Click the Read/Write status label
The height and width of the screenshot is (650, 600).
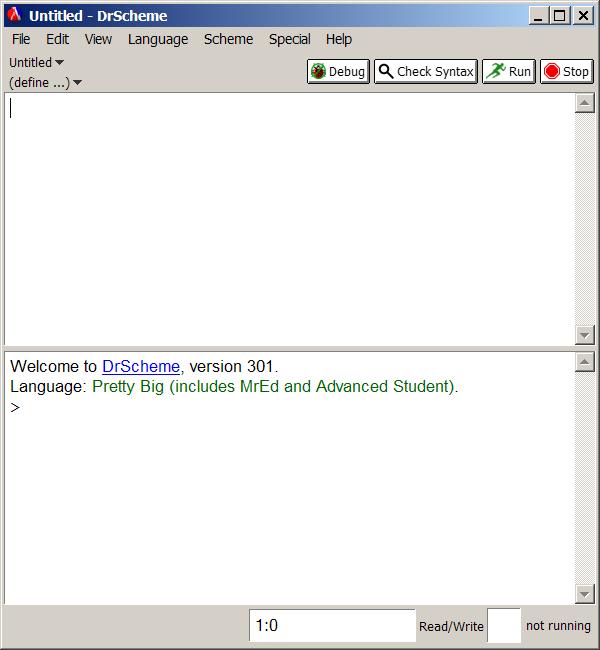point(451,626)
